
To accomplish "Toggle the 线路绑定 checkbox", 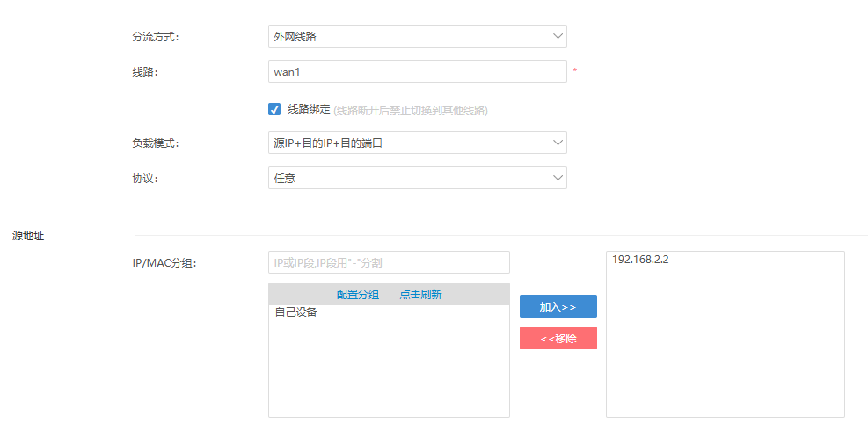I will [274, 109].
